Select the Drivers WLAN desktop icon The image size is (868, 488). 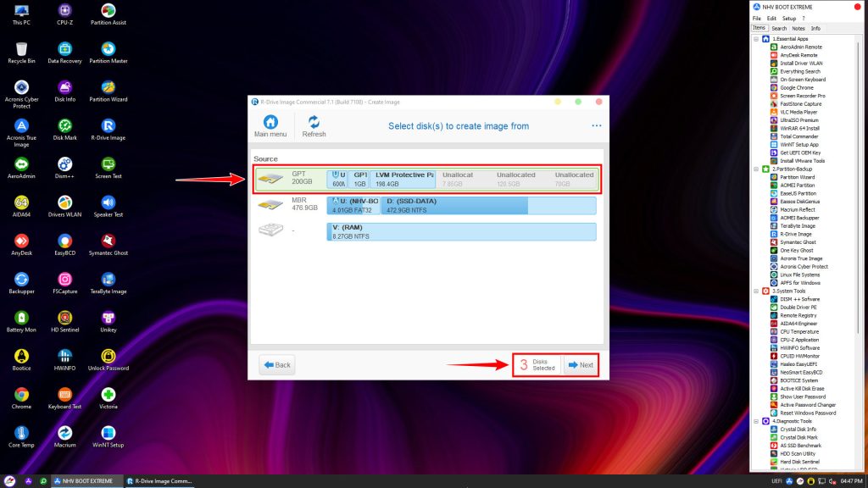(x=64, y=207)
